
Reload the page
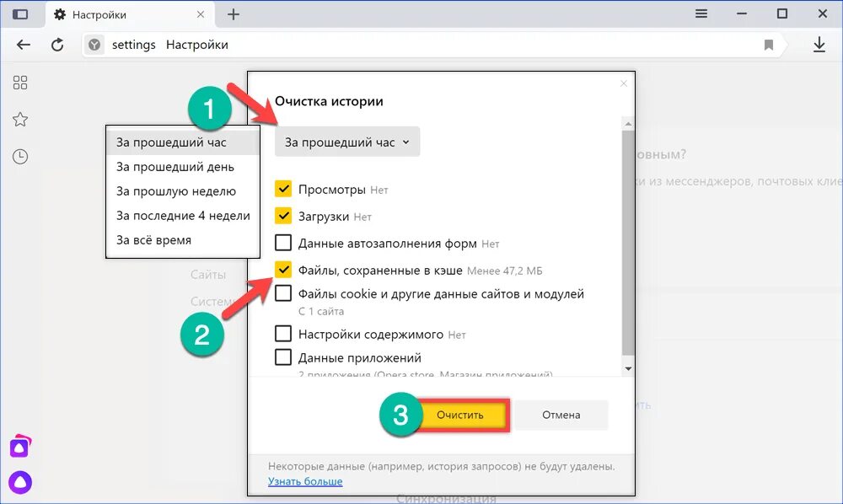point(57,45)
